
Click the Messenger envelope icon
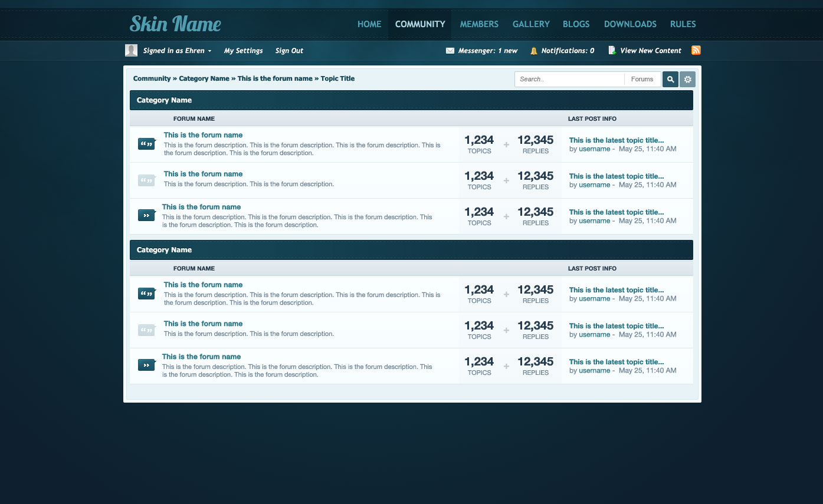[450, 51]
